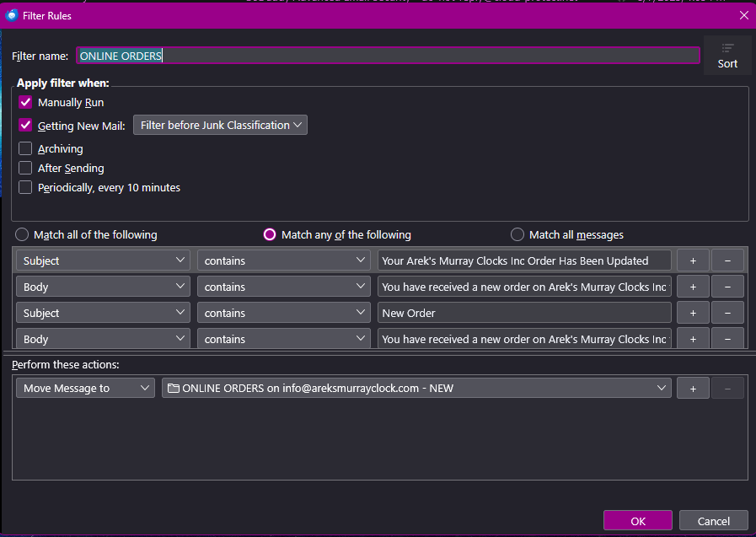
Task: Expand the ONLINE ORDERS target folder dropdown
Action: point(416,388)
